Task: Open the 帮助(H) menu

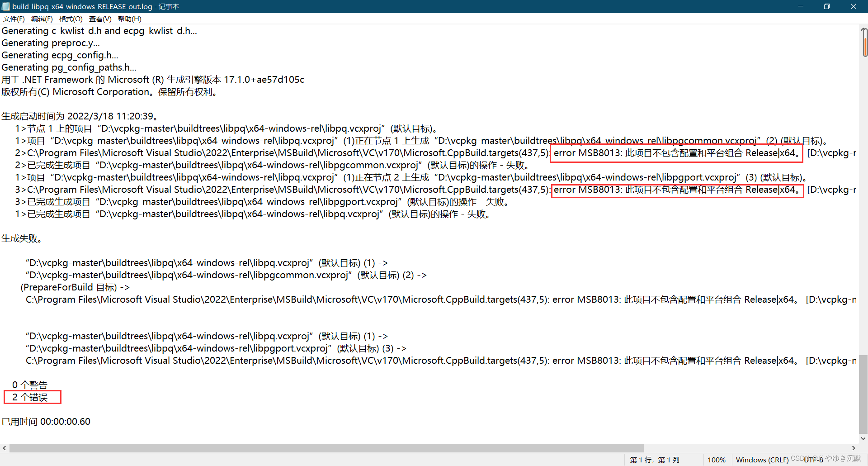Action: [x=130, y=19]
